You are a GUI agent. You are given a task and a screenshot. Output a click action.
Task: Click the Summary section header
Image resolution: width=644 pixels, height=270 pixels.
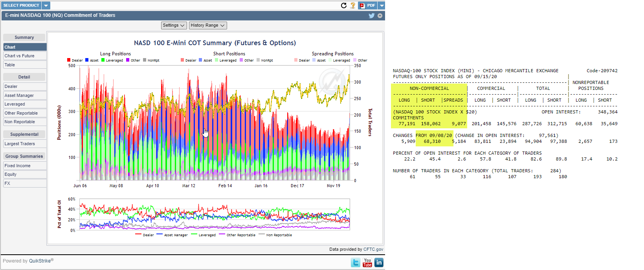coord(24,38)
